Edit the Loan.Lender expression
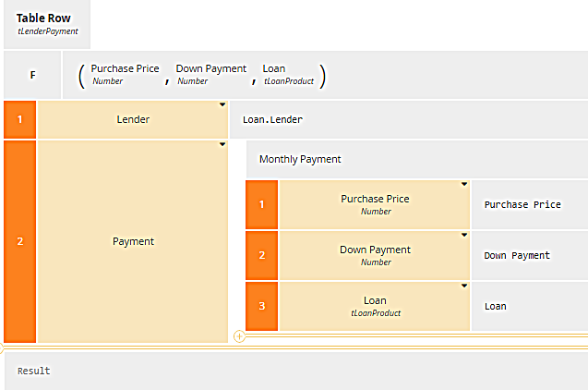Image resolution: width=588 pixels, height=390 pixels. (x=272, y=120)
